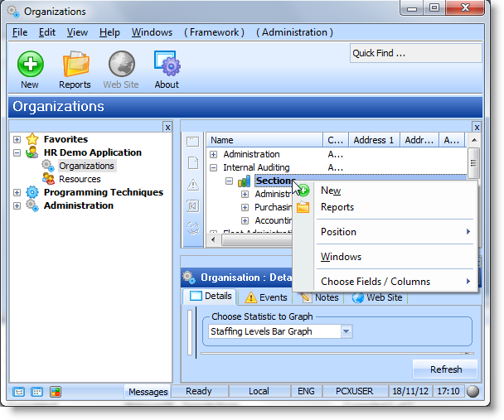Image resolution: width=504 pixels, height=420 pixels.
Task: Switch to the Notes tab
Action: [320, 297]
